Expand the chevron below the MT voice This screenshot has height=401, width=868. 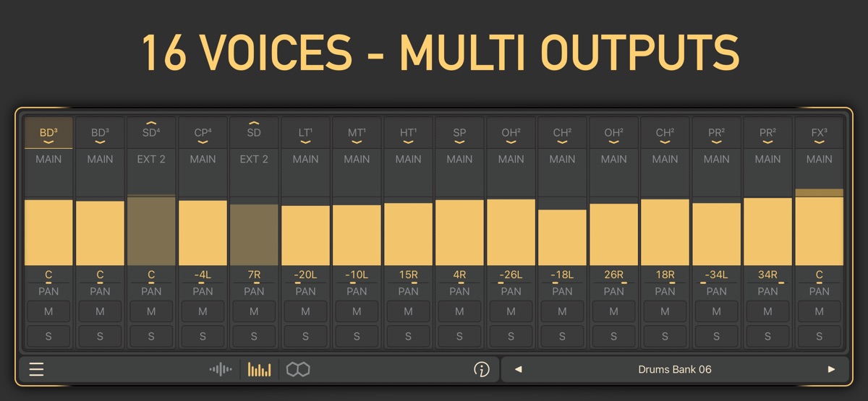pyautogui.click(x=357, y=142)
